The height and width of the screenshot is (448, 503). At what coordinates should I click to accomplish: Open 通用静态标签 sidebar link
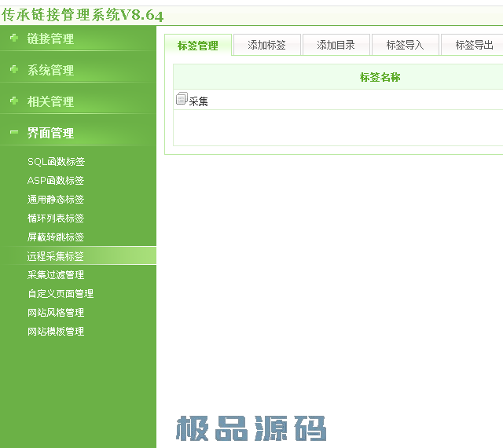click(56, 200)
